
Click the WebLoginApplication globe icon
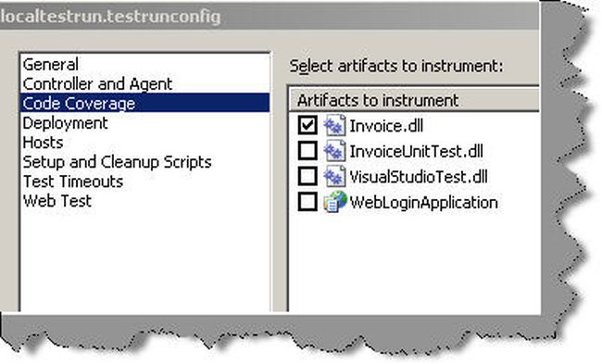point(334,202)
